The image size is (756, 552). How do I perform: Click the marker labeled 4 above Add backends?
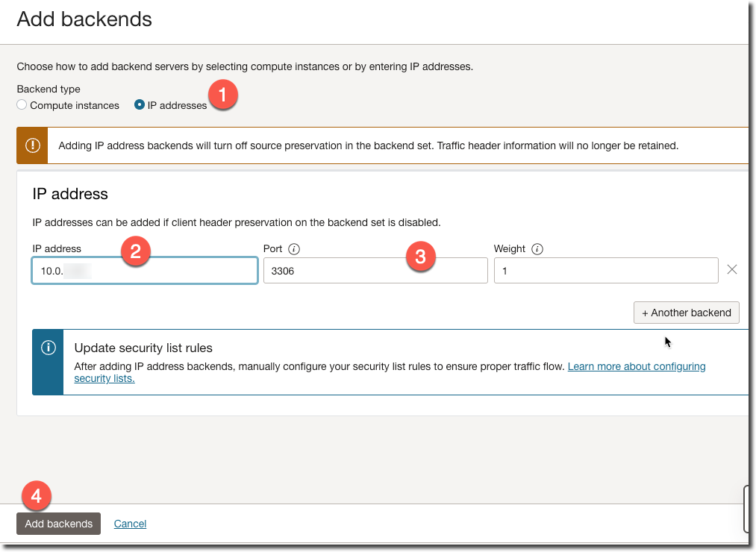tap(35, 496)
